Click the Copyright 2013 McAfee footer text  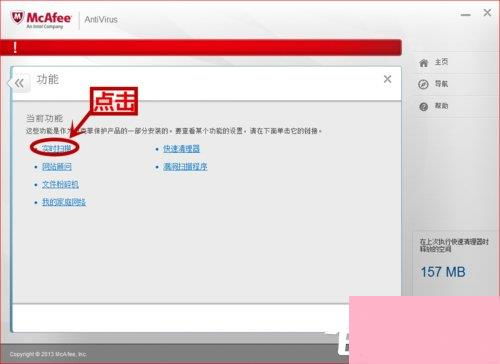point(48,354)
